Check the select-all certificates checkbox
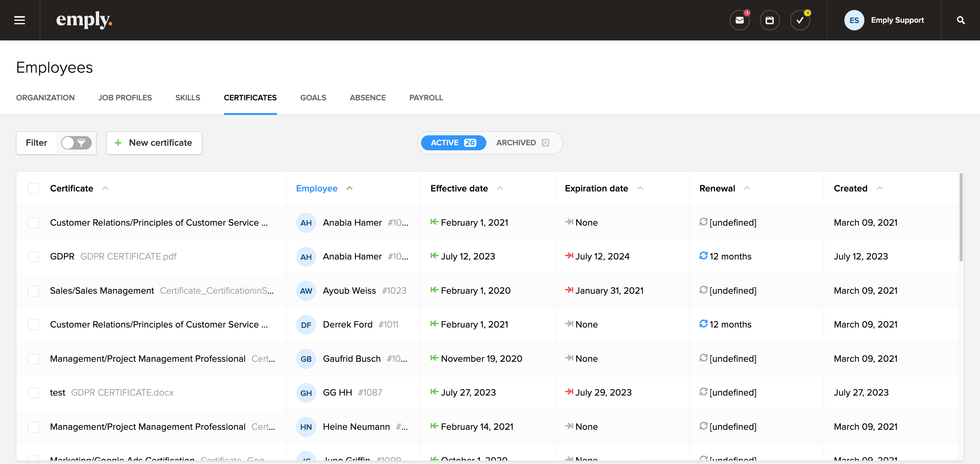This screenshot has width=980, height=464. tap(33, 188)
